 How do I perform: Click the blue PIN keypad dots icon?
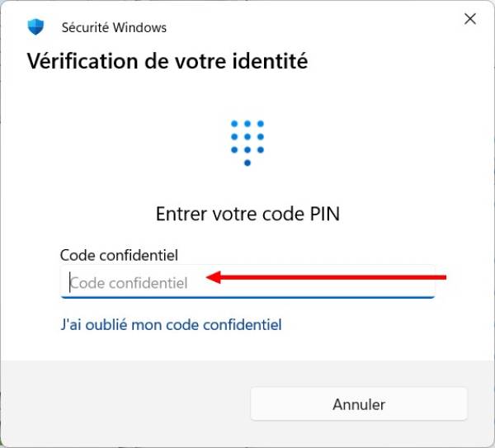247,142
